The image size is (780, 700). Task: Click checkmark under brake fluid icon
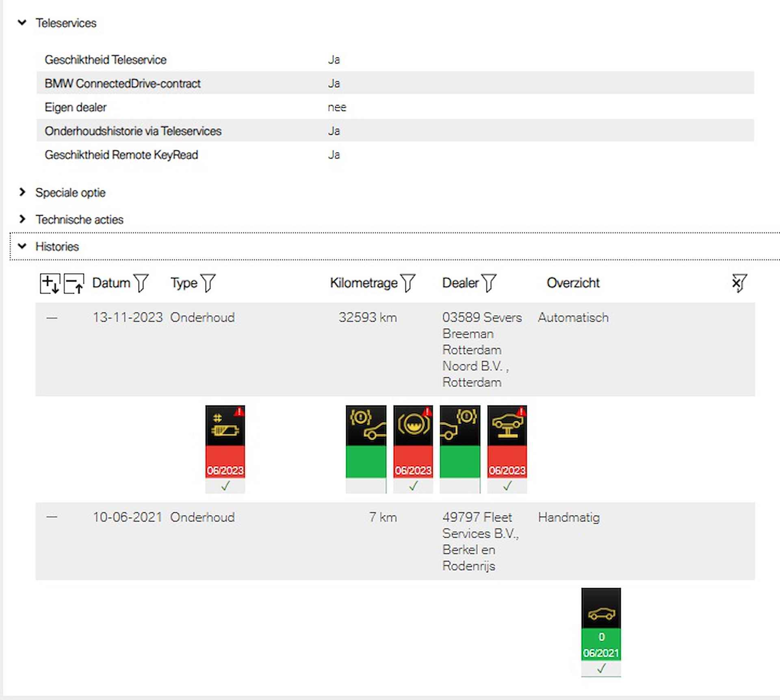(x=414, y=485)
